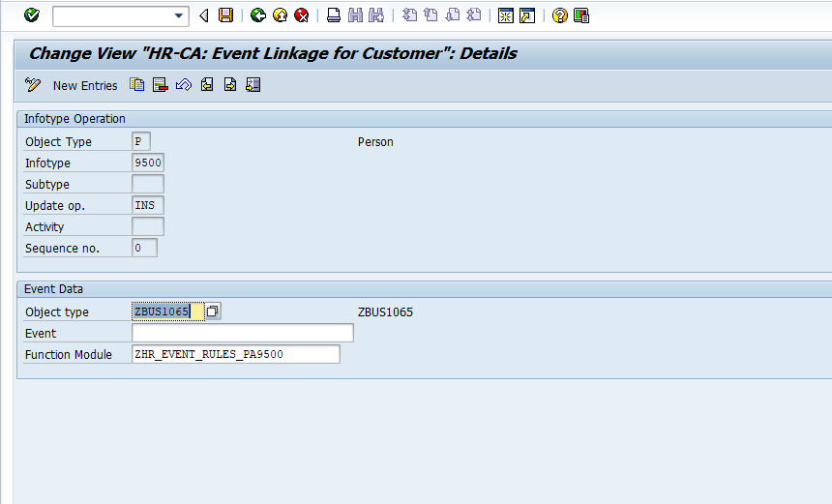Click the Event Data group header
Viewport: 832px width, 504px height.
pos(53,289)
